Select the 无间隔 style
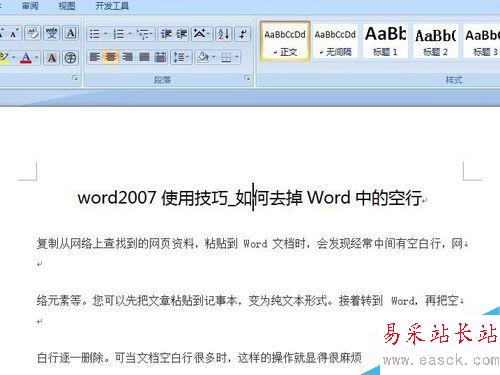Viewport: 500px width, 375px height. pos(335,42)
